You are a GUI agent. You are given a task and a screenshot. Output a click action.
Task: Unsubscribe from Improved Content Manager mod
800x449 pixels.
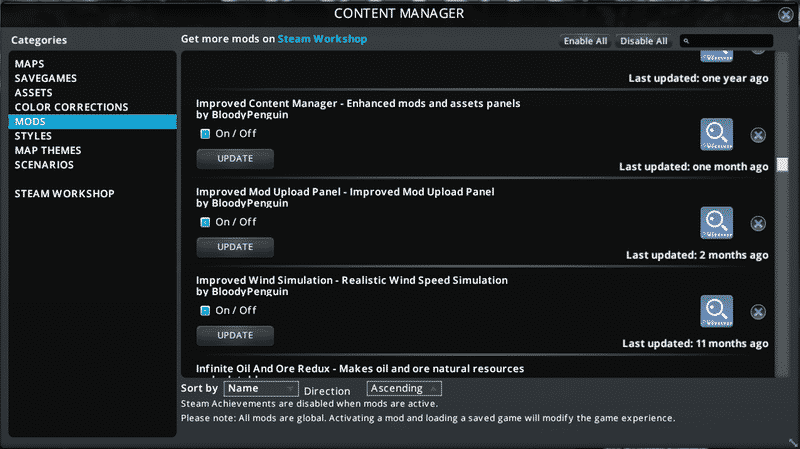click(x=758, y=136)
